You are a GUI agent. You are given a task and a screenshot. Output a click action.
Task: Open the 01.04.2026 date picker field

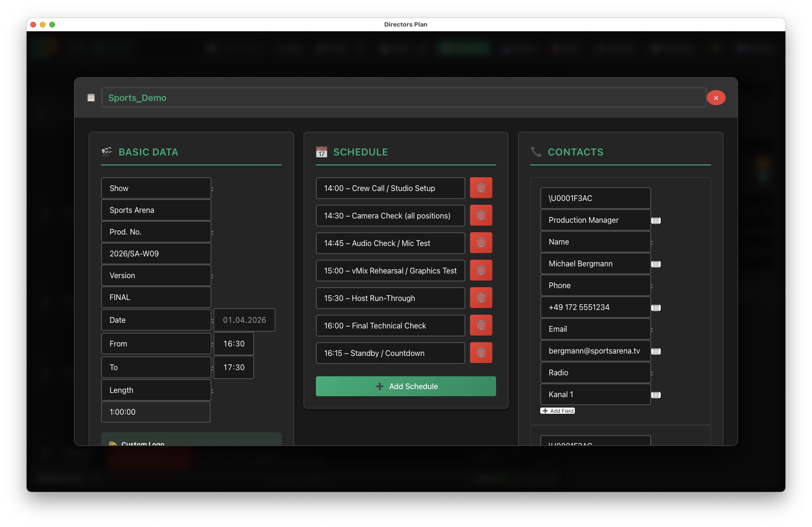click(x=244, y=320)
